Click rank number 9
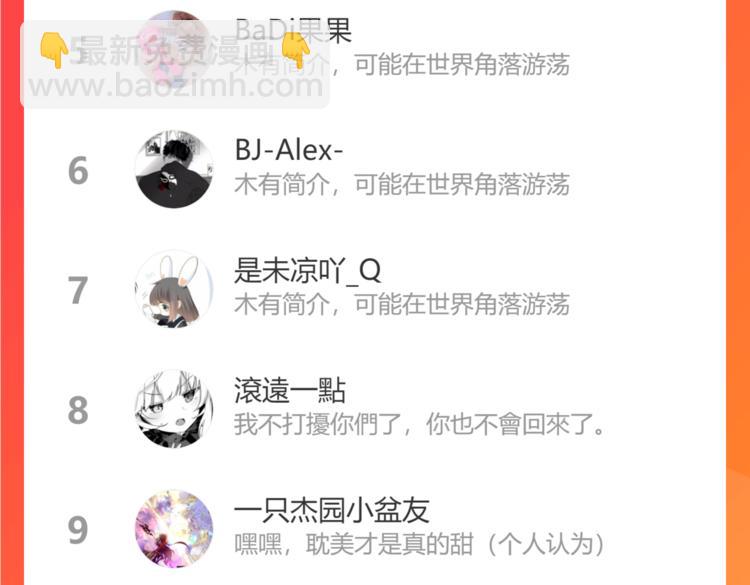This screenshot has height=585, width=750. 78,530
